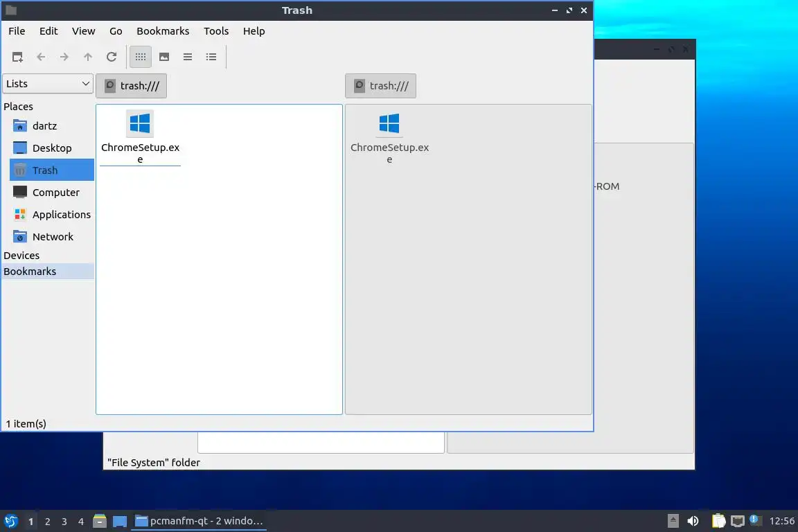The width and height of the screenshot is (798, 532).
Task: Select Trash in Places sidebar
Action: tap(52, 170)
